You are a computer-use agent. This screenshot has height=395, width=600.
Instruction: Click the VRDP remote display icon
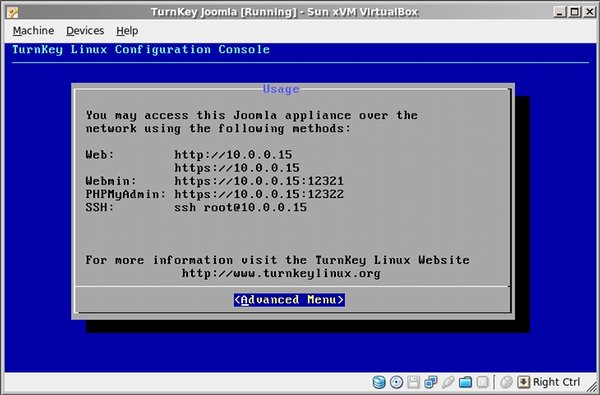point(483,382)
